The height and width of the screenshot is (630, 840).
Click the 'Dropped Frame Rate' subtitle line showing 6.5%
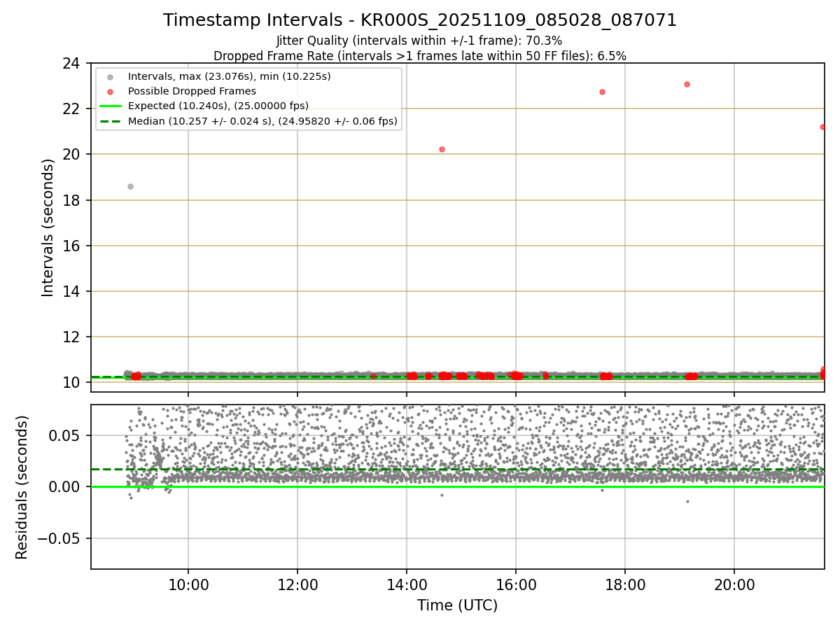(420, 55)
